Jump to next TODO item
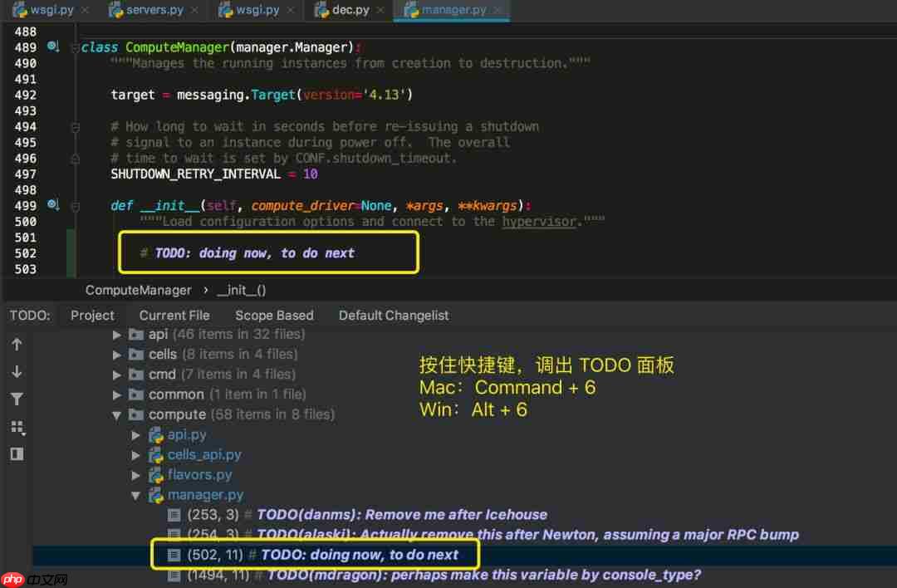 (x=17, y=370)
